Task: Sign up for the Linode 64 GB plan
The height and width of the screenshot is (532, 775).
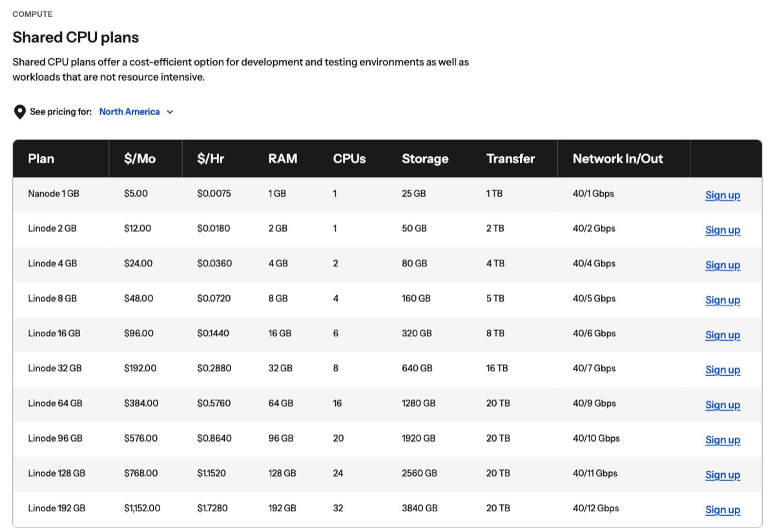Action: (x=723, y=404)
